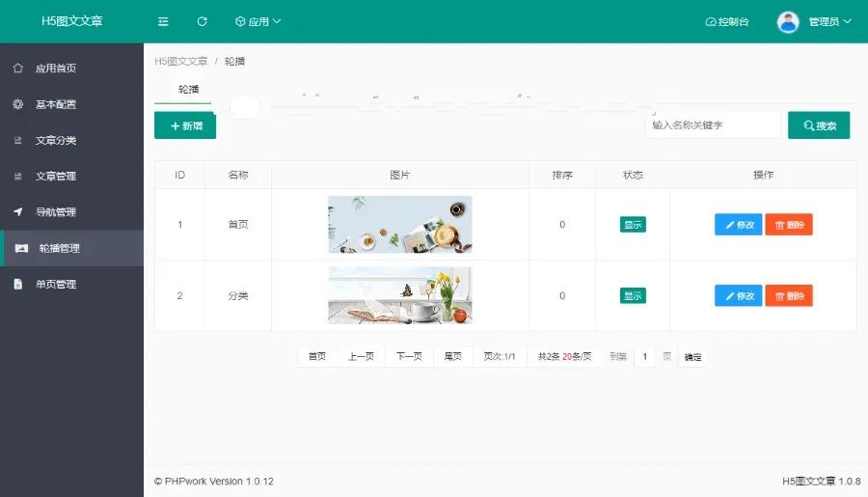The image size is (868, 497).
Task: Click 下一页 next page button
Action: tap(409, 356)
